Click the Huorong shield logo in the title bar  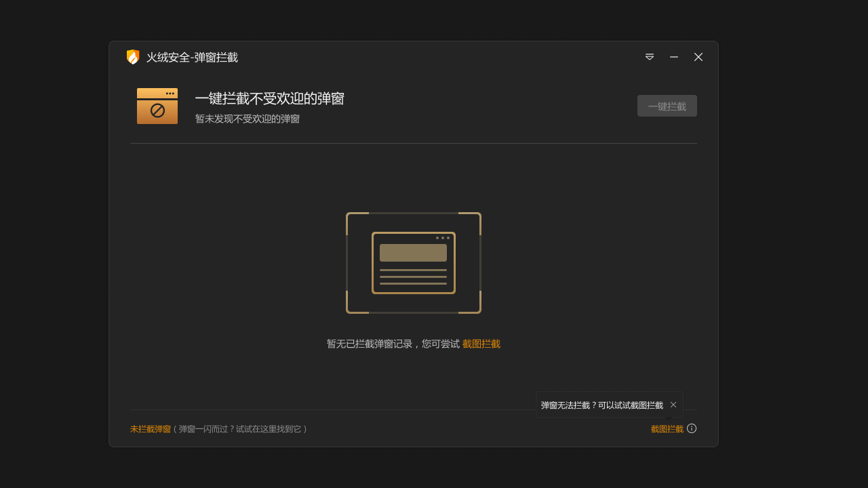pos(132,57)
